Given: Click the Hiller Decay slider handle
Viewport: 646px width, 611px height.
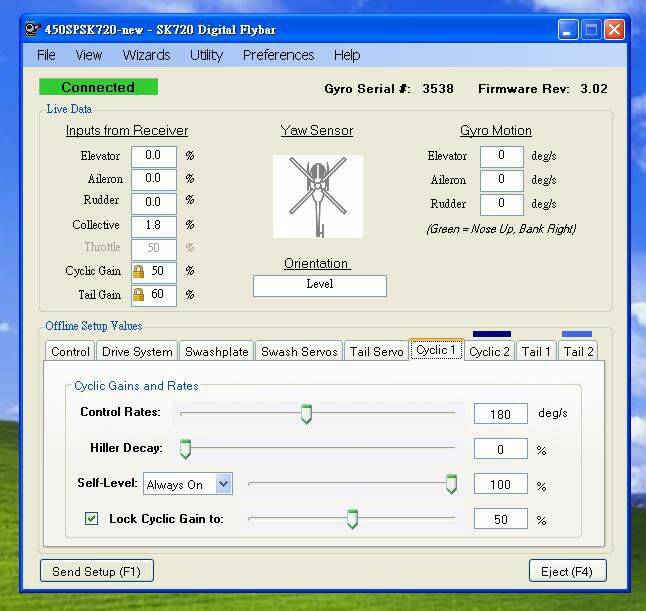Looking at the screenshot, I should click(185, 449).
